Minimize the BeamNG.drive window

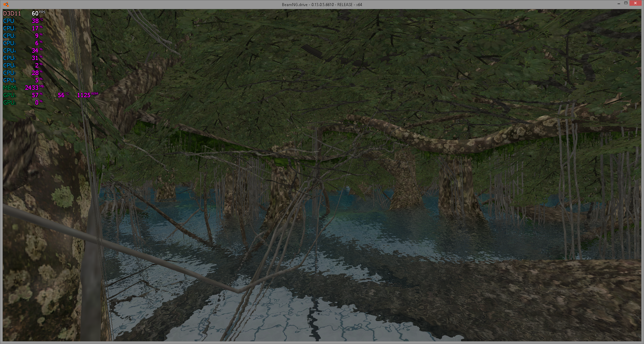pyautogui.click(x=619, y=3)
